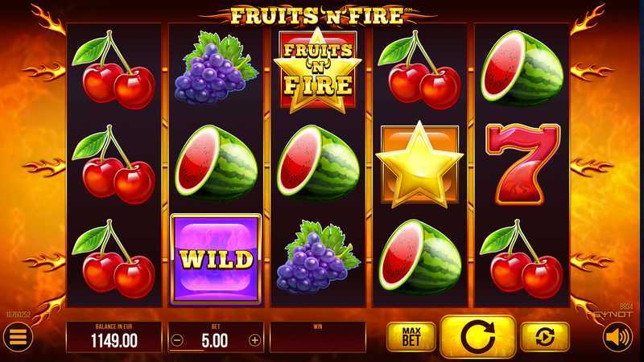Screen dimensions: 644x362
Task: Toggle autoplay spin button
Action: pos(545,336)
